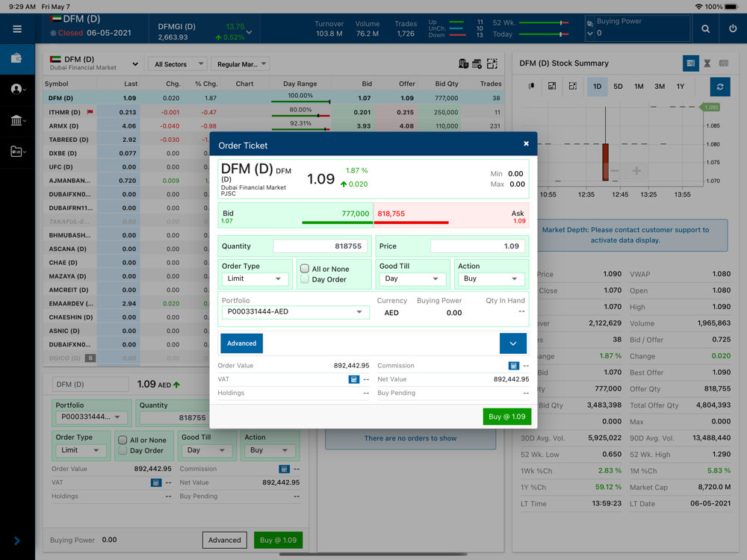747x560 pixels.
Task: Open Action Buy dropdown in Order Ticket
Action: (x=492, y=279)
